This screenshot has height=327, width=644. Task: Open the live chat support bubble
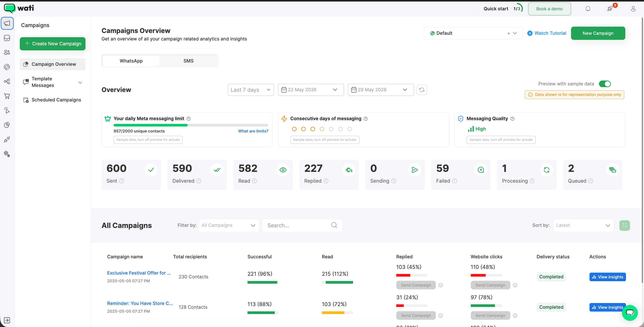point(629,312)
